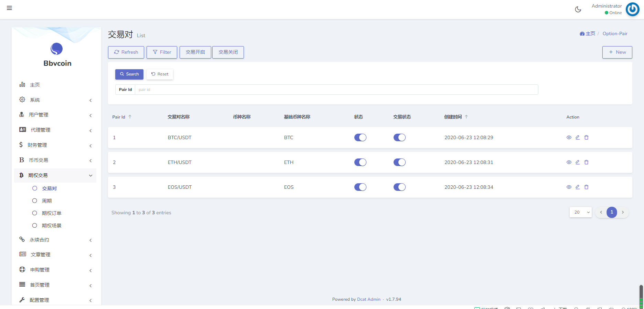Delete the EOS/USDT pair
Screen dimensions: 644x309
coord(587,187)
